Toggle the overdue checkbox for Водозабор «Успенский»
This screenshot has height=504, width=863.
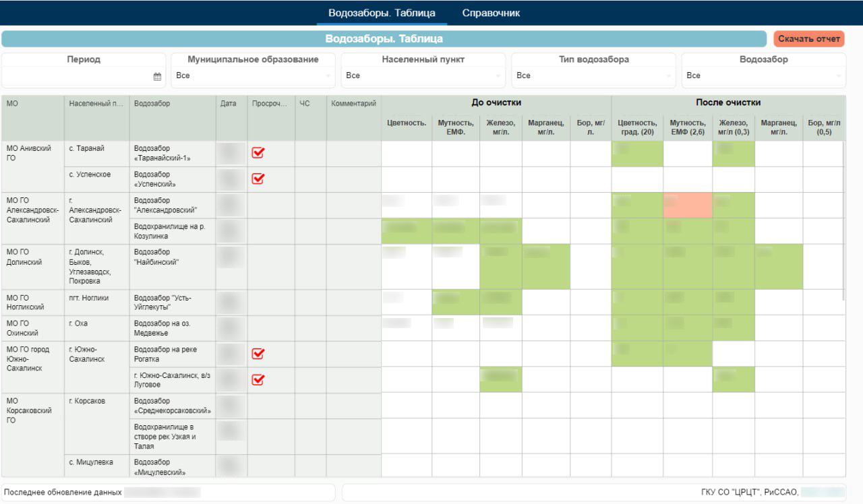[x=258, y=179]
